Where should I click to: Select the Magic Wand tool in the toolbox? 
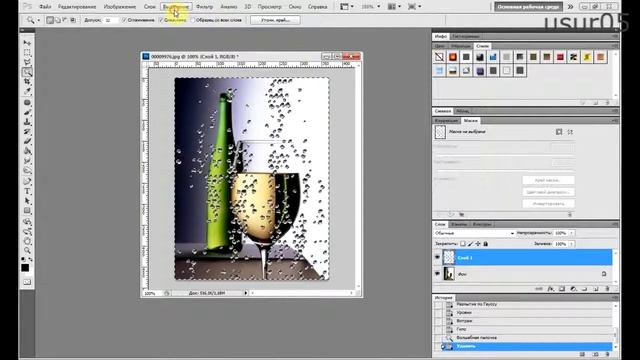[x=27, y=72]
